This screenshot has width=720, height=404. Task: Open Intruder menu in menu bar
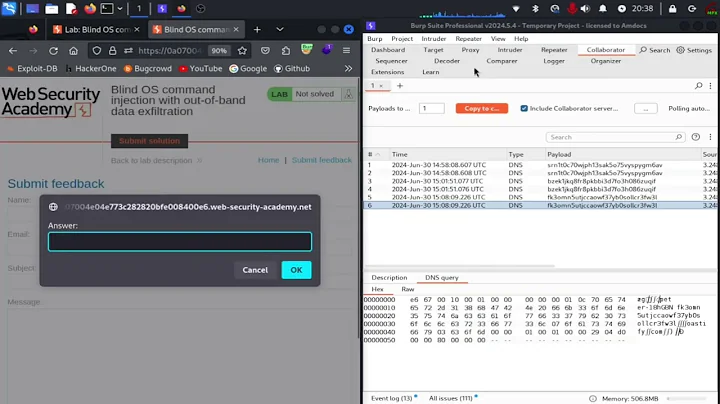click(433, 39)
